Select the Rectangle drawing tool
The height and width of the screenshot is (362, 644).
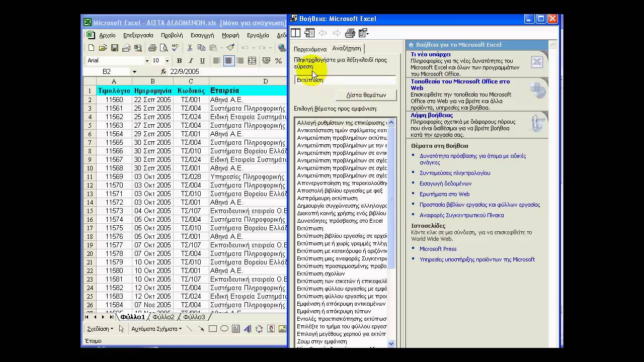point(213,329)
